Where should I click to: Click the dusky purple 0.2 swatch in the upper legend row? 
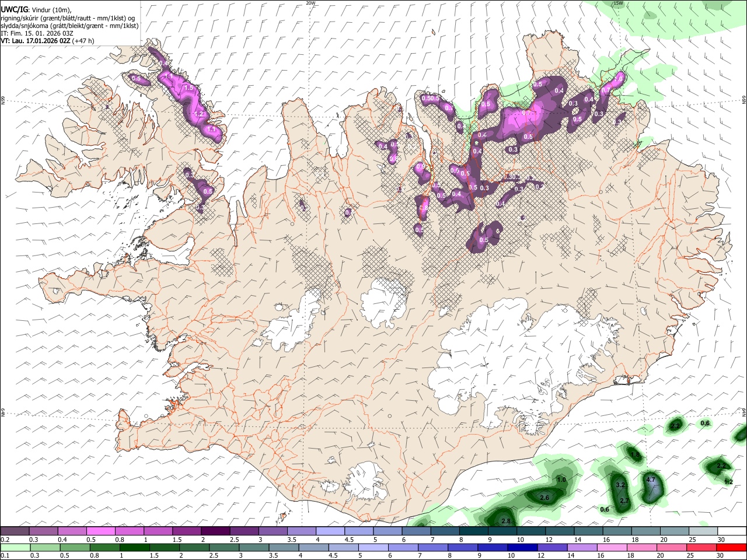[15, 531]
